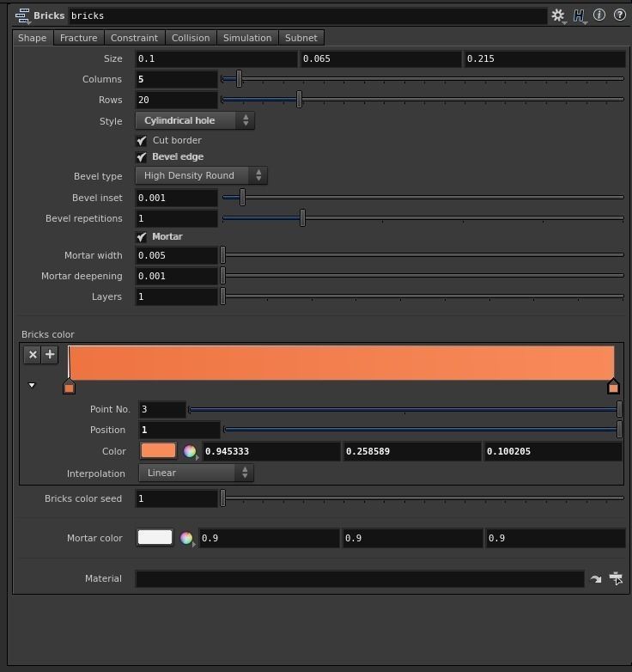Switch to the Subnet tab

pos(301,38)
